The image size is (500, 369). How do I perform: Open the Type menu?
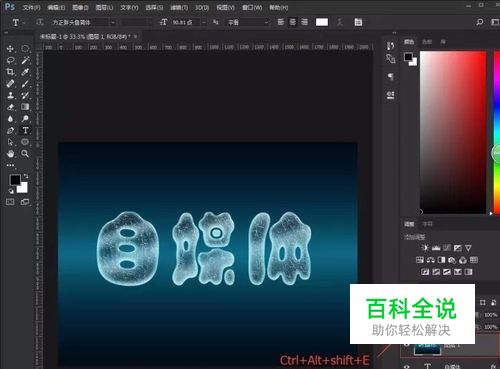tap(129, 7)
